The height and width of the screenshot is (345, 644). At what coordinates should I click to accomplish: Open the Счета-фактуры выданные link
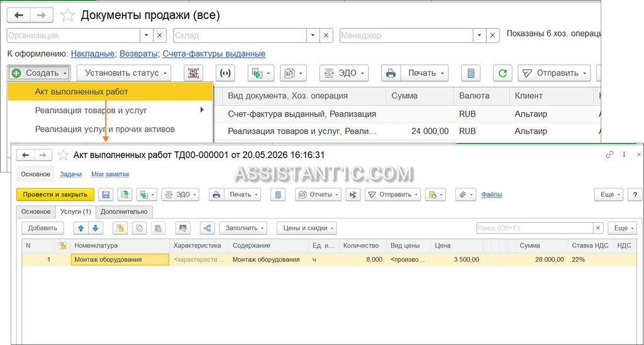pos(214,54)
